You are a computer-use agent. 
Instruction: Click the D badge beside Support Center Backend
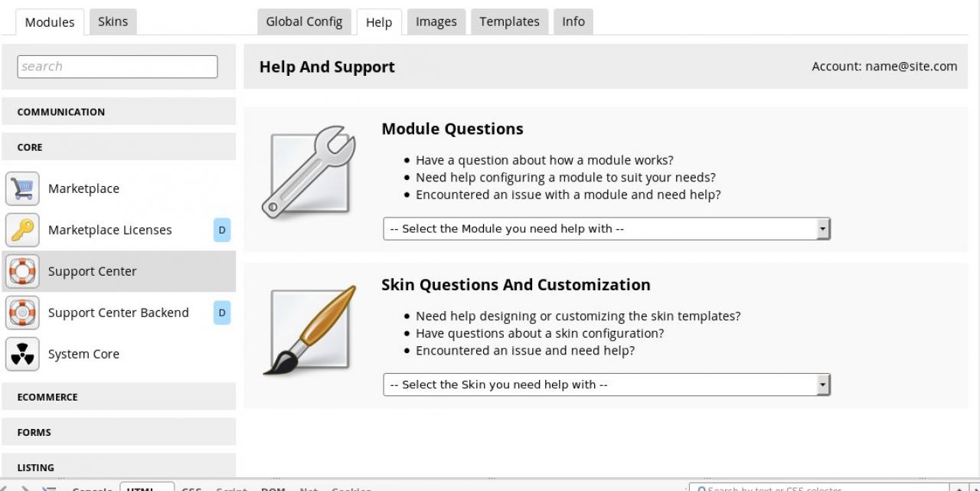(222, 313)
